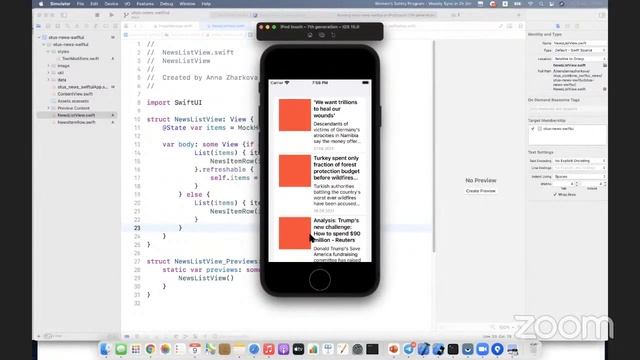Open the File menu

pos(80,4)
